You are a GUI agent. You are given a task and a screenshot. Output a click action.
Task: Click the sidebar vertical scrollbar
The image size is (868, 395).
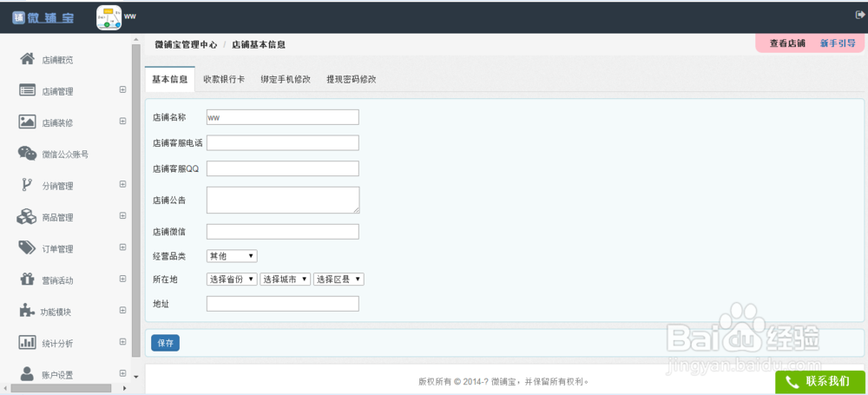pos(136,201)
